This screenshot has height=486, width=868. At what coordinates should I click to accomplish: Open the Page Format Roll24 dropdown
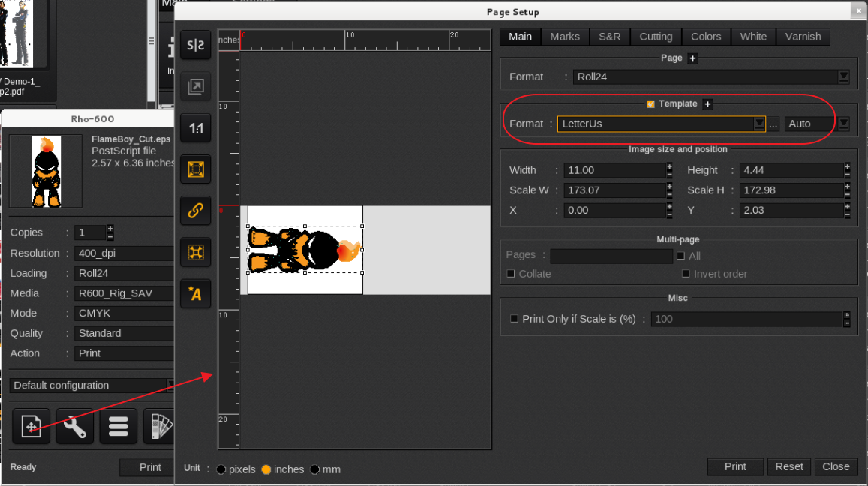[x=843, y=76]
